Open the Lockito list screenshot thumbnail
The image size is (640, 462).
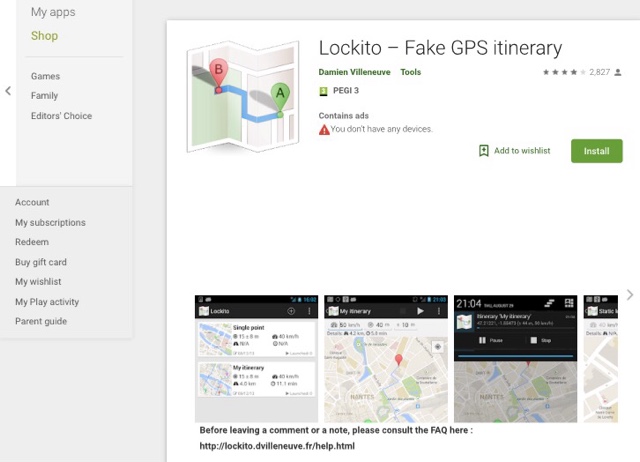coord(256,358)
